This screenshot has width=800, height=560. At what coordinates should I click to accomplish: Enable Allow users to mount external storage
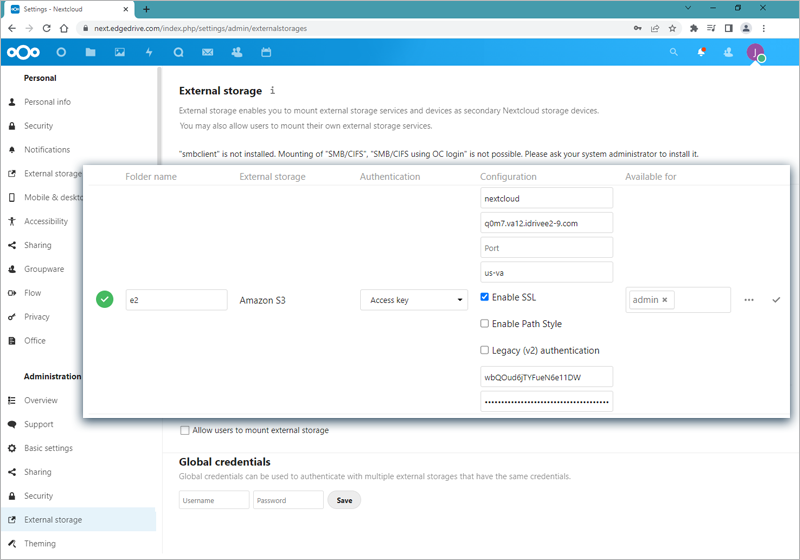pos(185,430)
